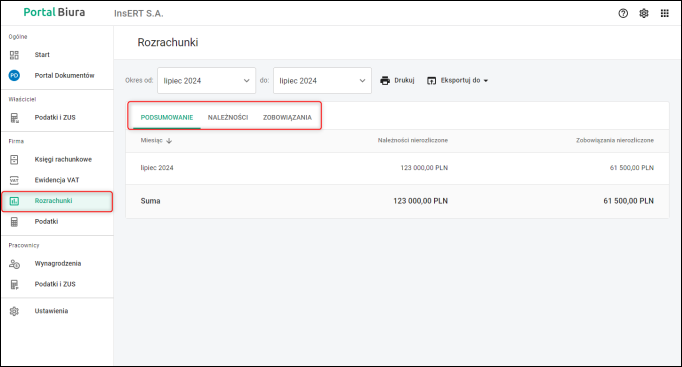Click the Ewidencja VAT icon

[x=14, y=180]
